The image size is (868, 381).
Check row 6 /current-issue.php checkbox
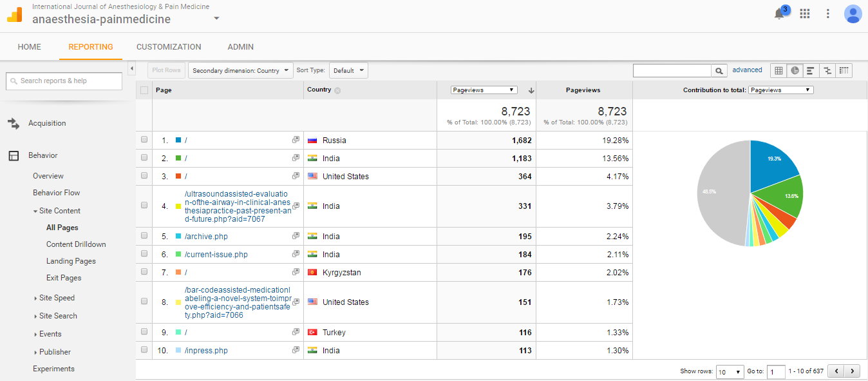click(x=144, y=254)
